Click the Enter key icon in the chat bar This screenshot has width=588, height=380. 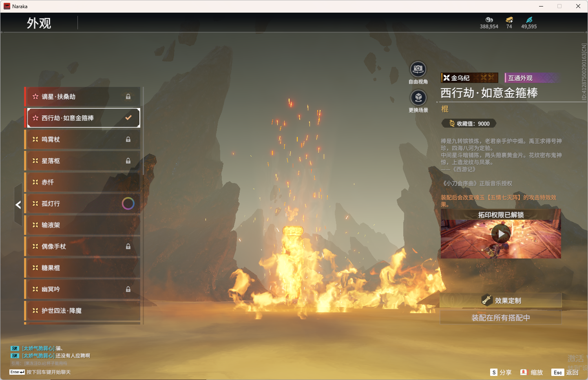click(17, 372)
